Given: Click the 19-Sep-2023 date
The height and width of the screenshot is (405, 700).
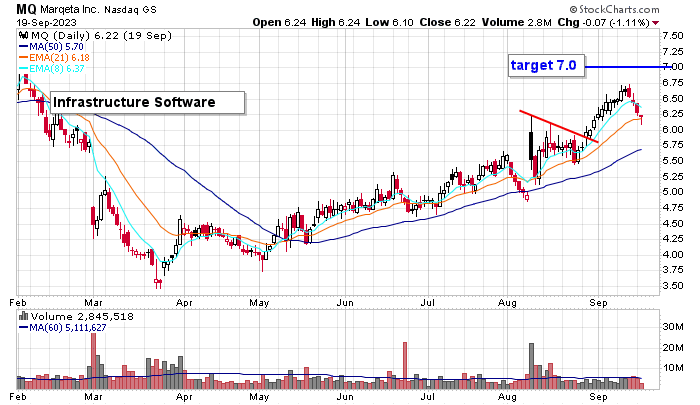Looking at the screenshot, I should point(46,22).
